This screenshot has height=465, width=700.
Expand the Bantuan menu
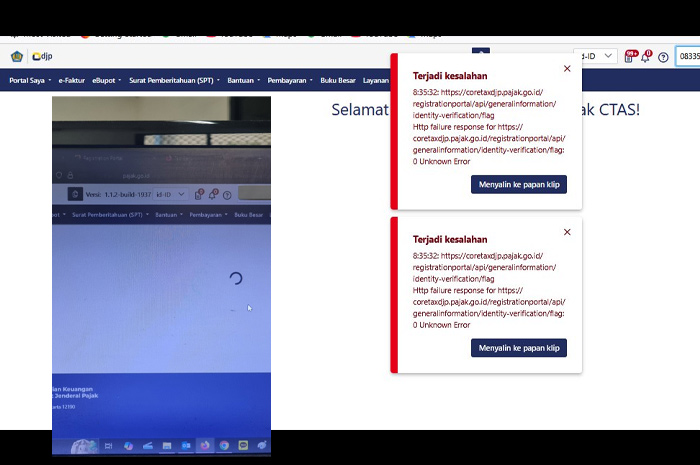point(243,80)
